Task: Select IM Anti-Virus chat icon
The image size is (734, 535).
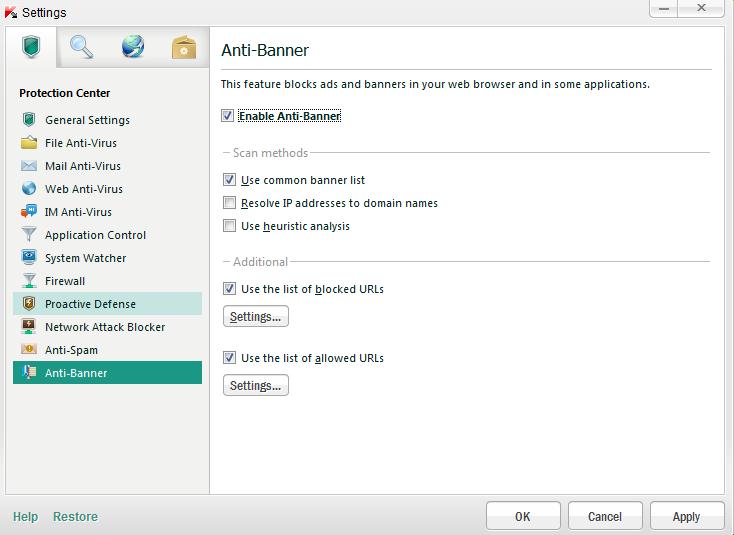Action: [x=29, y=212]
